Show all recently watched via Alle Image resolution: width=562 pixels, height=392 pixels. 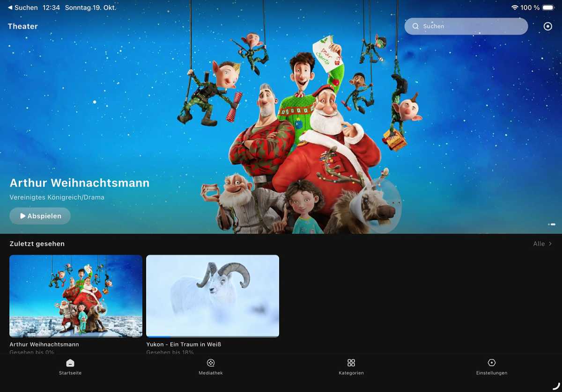[539, 244]
